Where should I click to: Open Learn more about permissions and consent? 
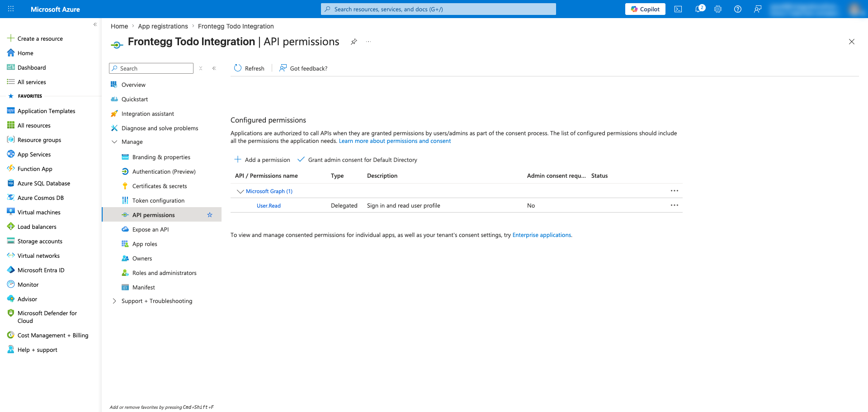click(x=395, y=141)
